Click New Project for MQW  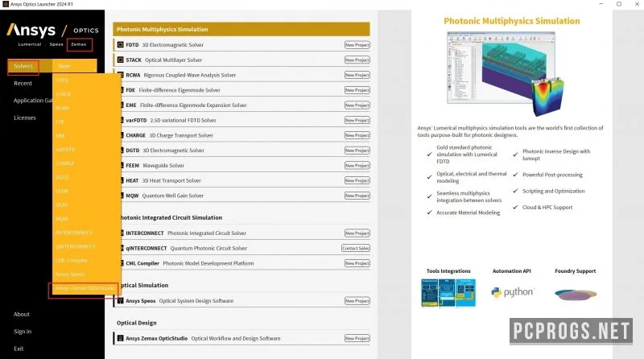point(357,196)
